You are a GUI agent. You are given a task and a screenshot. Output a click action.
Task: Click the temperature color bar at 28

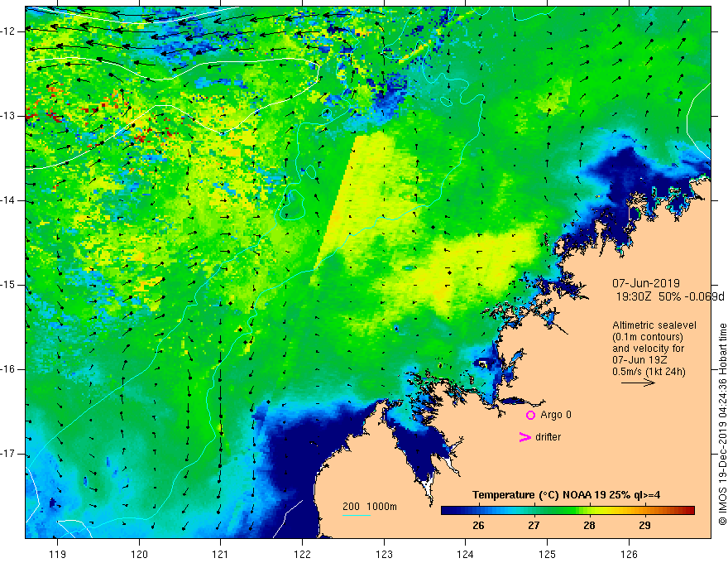click(x=589, y=511)
